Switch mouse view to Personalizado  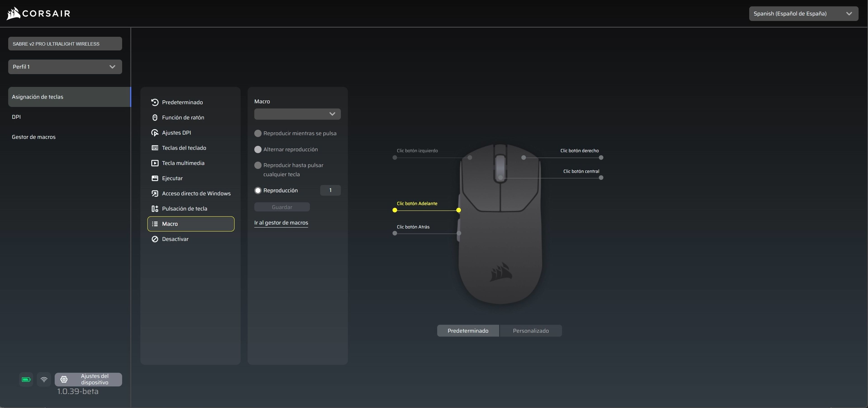click(530, 330)
